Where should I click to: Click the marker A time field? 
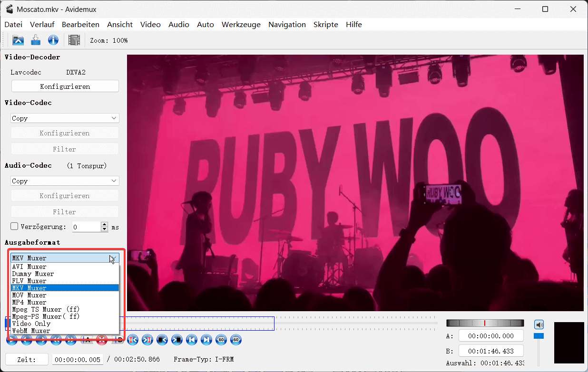491,336
